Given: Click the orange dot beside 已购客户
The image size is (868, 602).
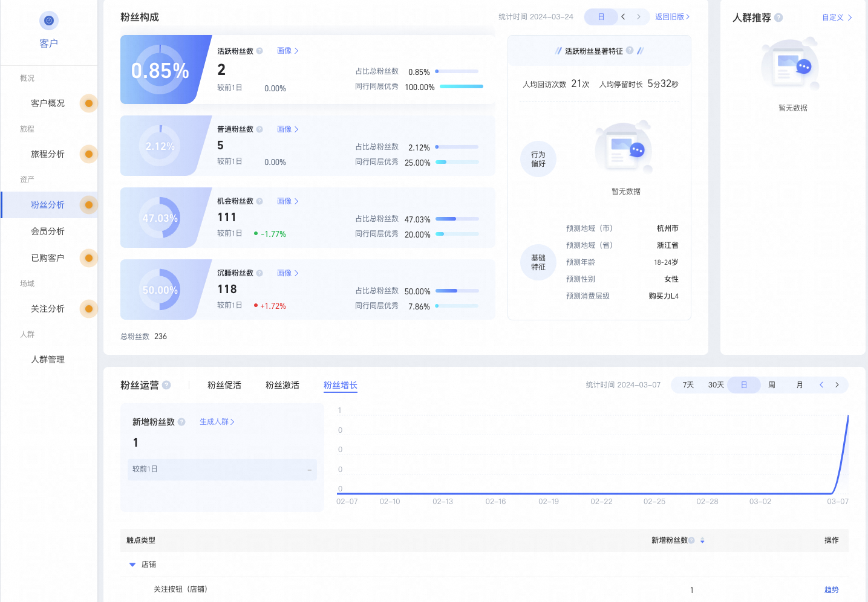Looking at the screenshot, I should [89, 258].
